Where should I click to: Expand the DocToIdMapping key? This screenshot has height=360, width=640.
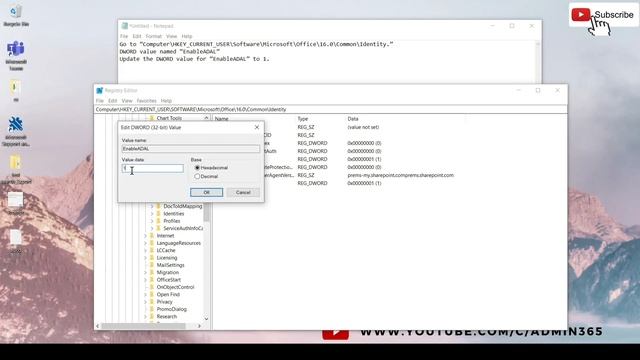tap(152, 206)
